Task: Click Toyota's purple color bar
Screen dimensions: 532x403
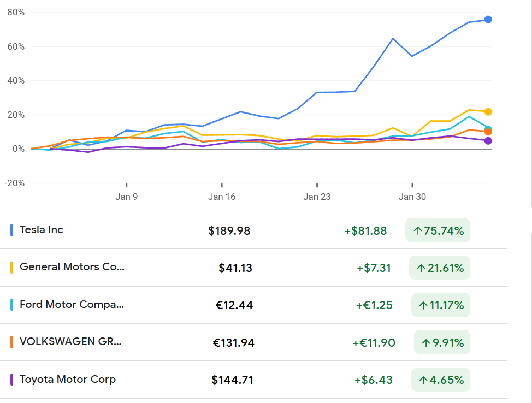Action: click(x=11, y=380)
